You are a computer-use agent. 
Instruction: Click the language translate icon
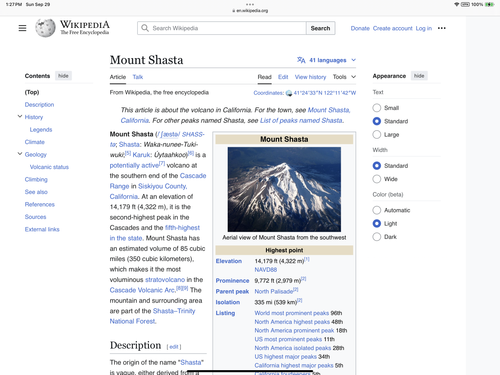coord(301,60)
